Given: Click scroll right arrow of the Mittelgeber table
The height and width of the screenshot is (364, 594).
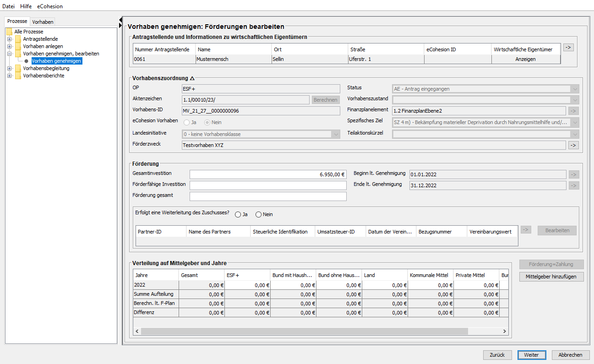Looking at the screenshot, I should [504, 331].
